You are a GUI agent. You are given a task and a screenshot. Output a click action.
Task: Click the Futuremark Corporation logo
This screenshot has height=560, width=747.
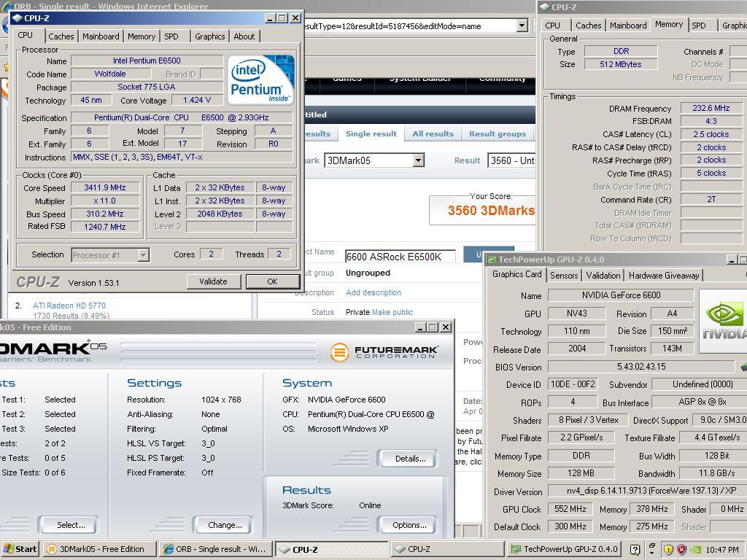tap(384, 352)
